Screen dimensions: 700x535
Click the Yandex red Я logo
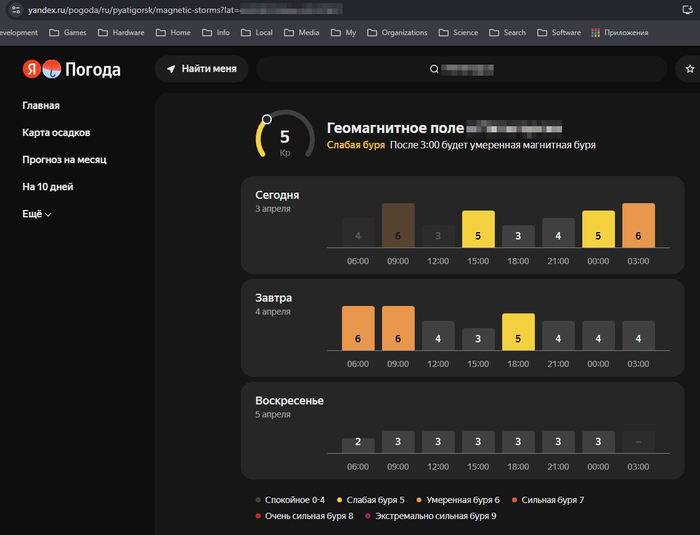[x=32, y=69]
